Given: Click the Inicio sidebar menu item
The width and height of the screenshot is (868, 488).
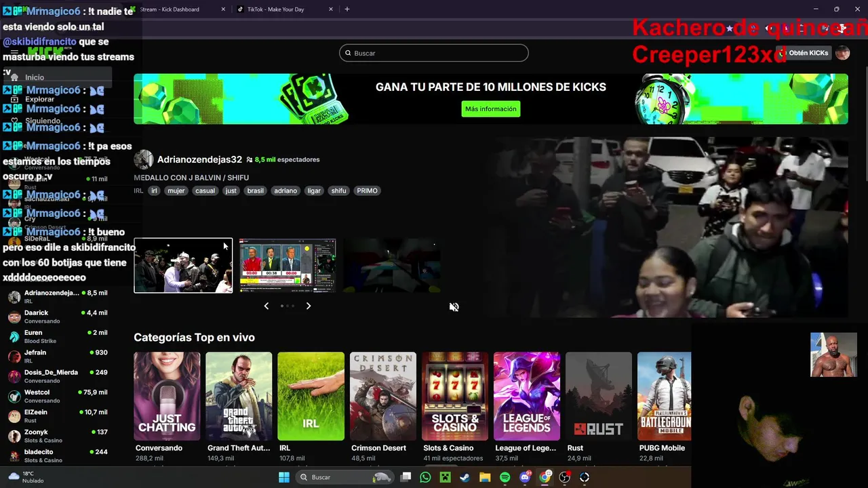Looking at the screenshot, I should tap(58, 77).
